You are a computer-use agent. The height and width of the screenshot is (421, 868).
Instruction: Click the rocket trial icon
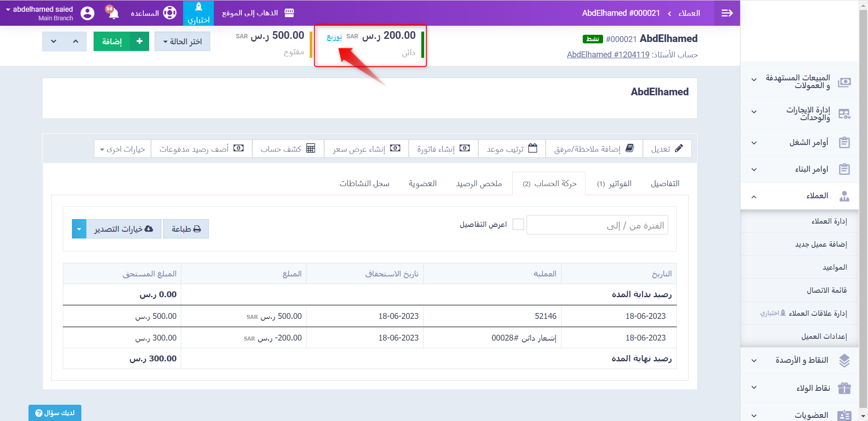tap(198, 8)
